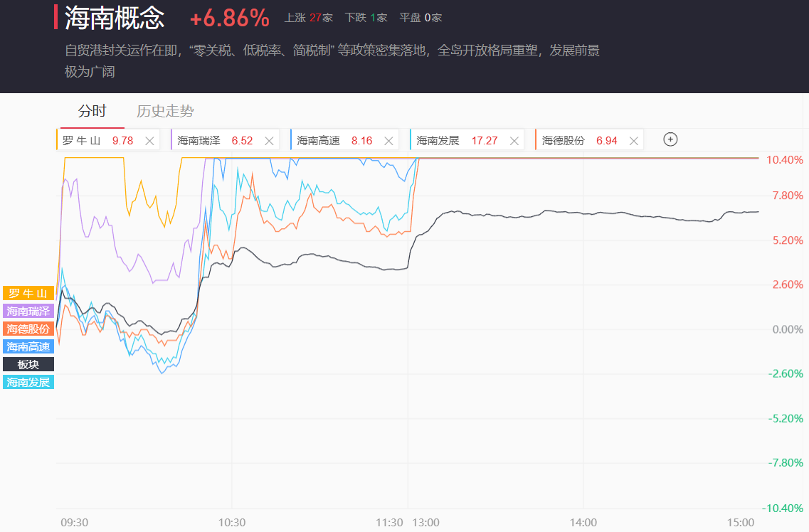Screen dimensions: 809x532
Task: Remove 罗牛山 from the comparison chart
Action: pyautogui.click(x=149, y=141)
